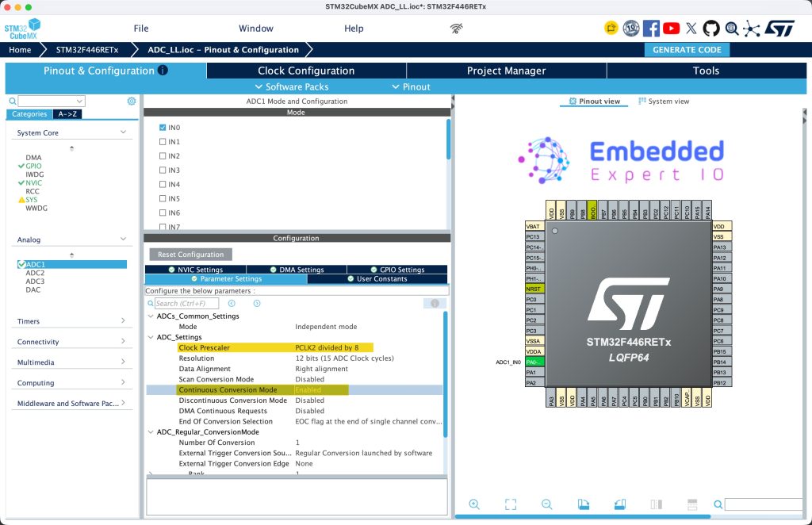Click the network star icon in header

coord(752,29)
